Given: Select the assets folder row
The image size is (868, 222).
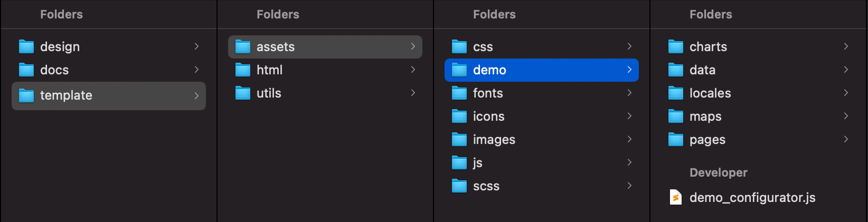Looking at the screenshot, I should (325, 47).
